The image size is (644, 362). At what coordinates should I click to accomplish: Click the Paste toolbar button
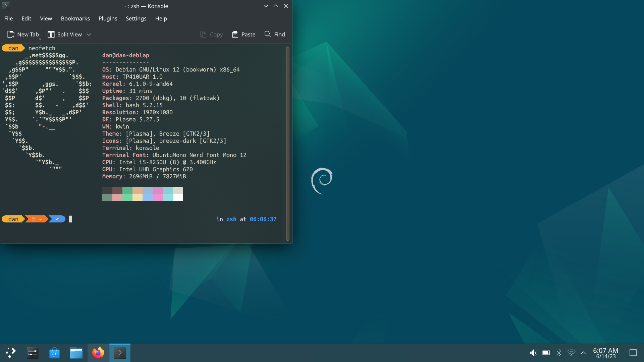[244, 34]
